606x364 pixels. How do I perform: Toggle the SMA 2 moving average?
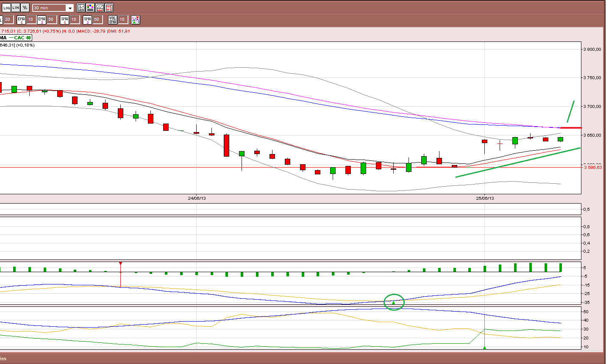(87, 19)
